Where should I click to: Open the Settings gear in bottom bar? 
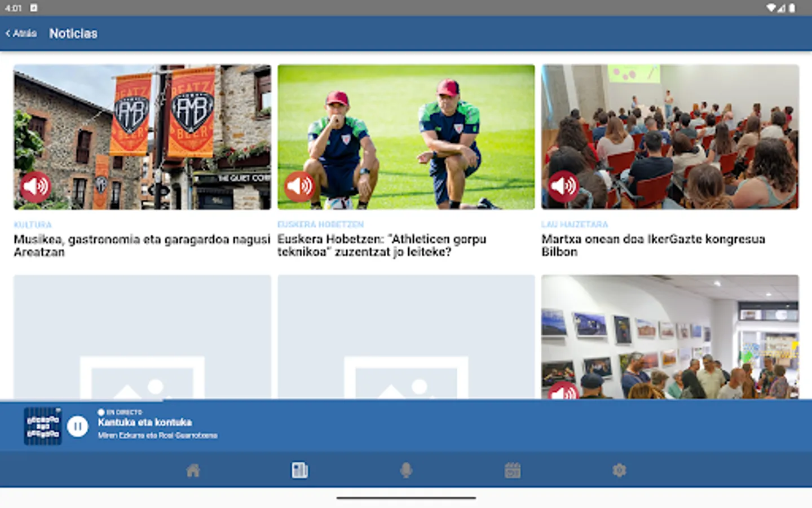(x=619, y=470)
